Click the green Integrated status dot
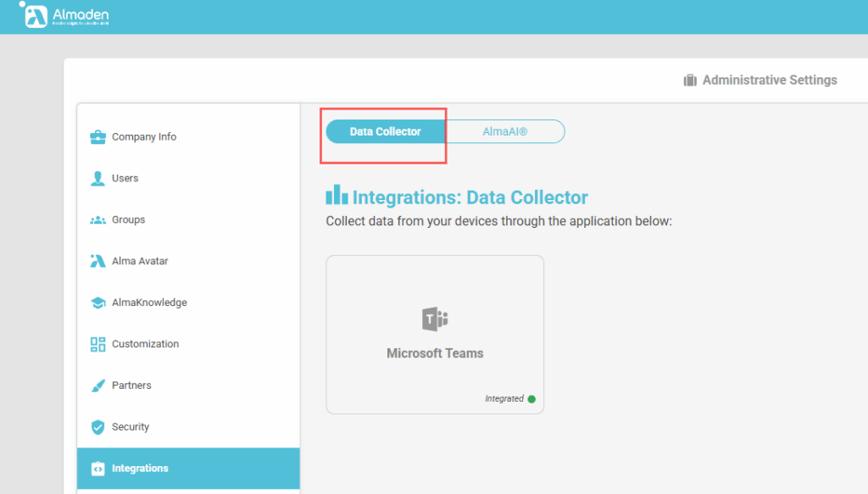Image resolution: width=868 pixels, height=494 pixels. (531, 399)
